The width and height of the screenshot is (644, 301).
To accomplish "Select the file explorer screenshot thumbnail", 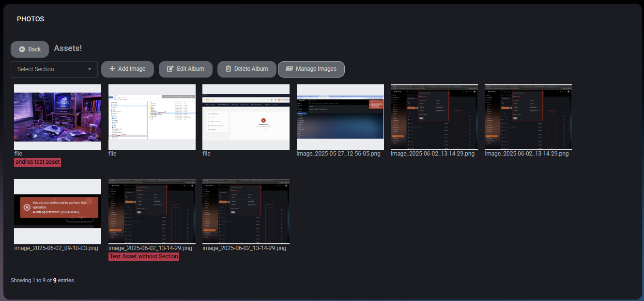I will pyautogui.click(x=152, y=117).
